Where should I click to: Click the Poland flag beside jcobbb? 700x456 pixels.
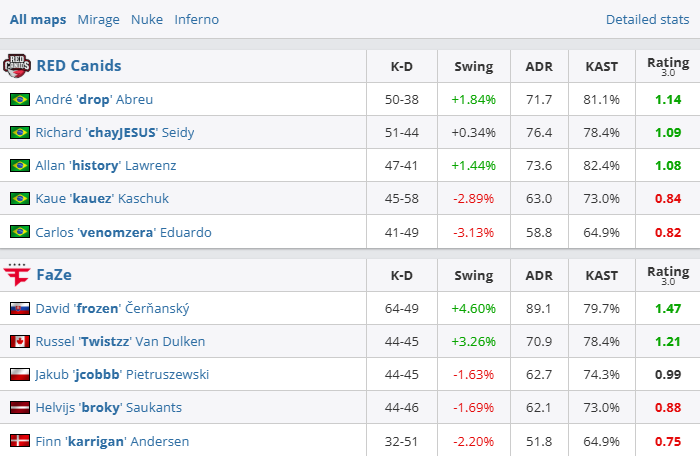(19, 375)
